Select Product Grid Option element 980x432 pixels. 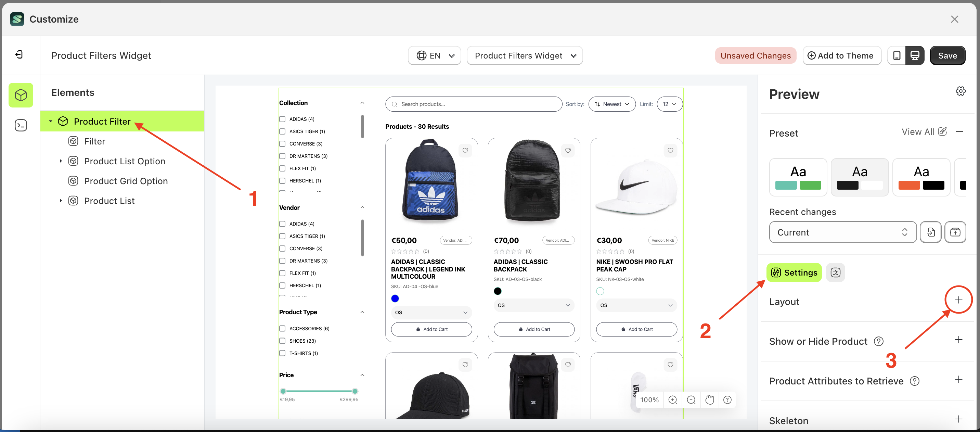coord(126,181)
